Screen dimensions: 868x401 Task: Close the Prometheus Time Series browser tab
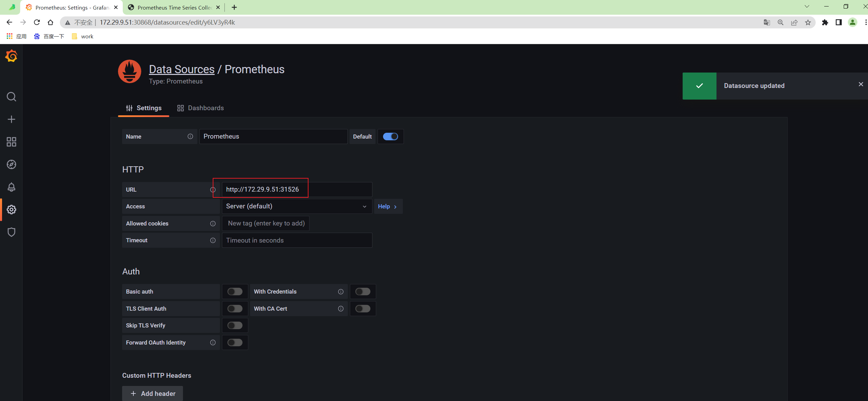pyautogui.click(x=218, y=7)
